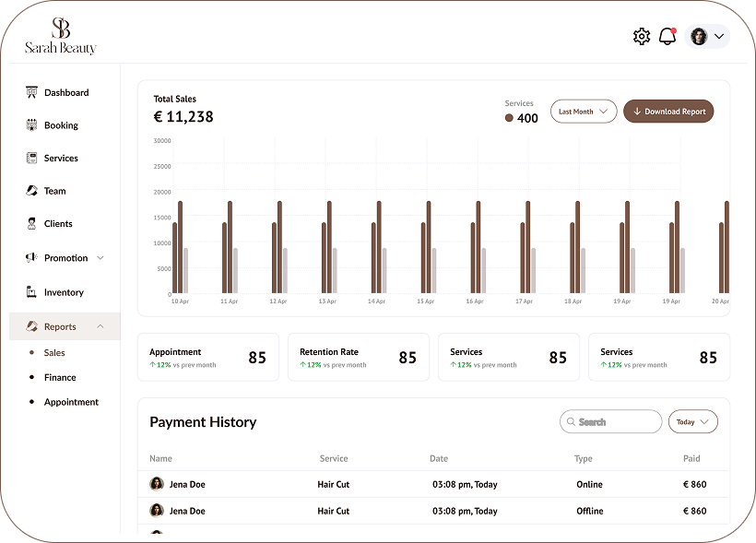
Task: Click the Promotion megaphone icon
Action: click(31, 258)
